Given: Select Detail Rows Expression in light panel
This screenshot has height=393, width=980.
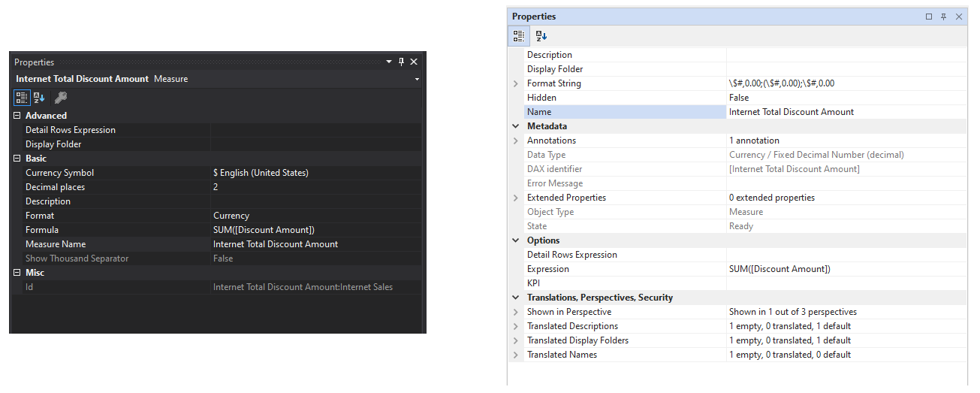Looking at the screenshot, I should tap(745, 255).
